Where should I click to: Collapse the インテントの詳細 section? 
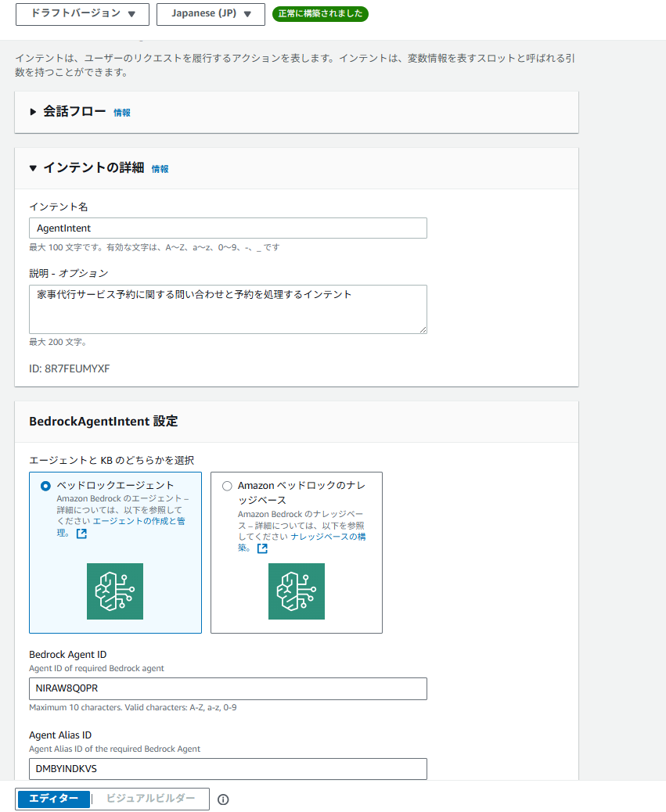pyautogui.click(x=33, y=168)
